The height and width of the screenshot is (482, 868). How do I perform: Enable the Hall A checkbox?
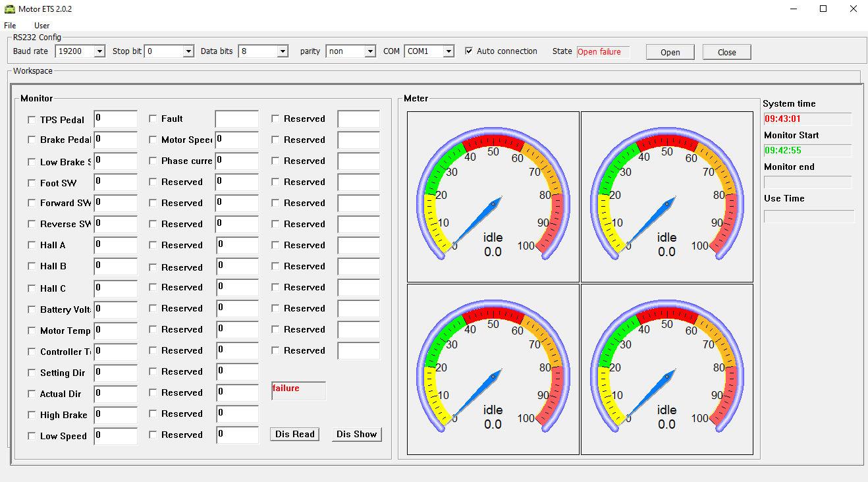32,245
